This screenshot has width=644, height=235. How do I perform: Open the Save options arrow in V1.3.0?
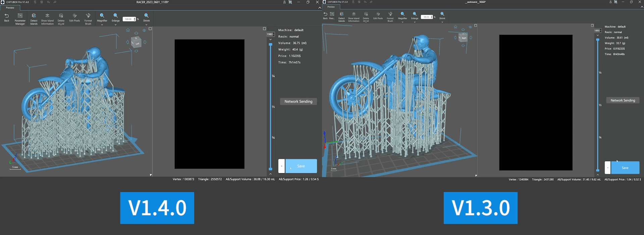coord(608,168)
